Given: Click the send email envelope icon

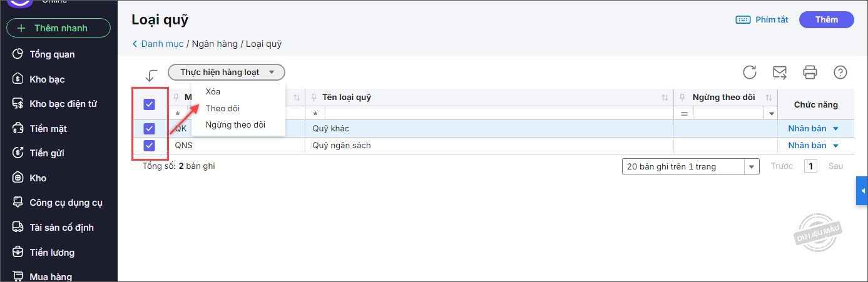Looking at the screenshot, I should pyautogui.click(x=780, y=73).
